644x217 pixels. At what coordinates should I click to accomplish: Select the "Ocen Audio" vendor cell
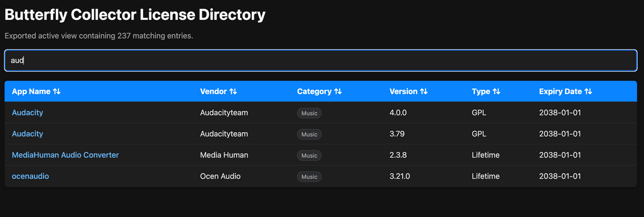220,176
